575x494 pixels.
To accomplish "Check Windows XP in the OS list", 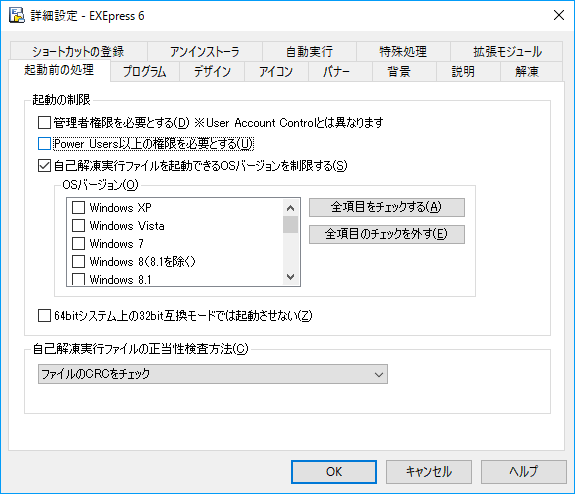I will (x=78, y=208).
